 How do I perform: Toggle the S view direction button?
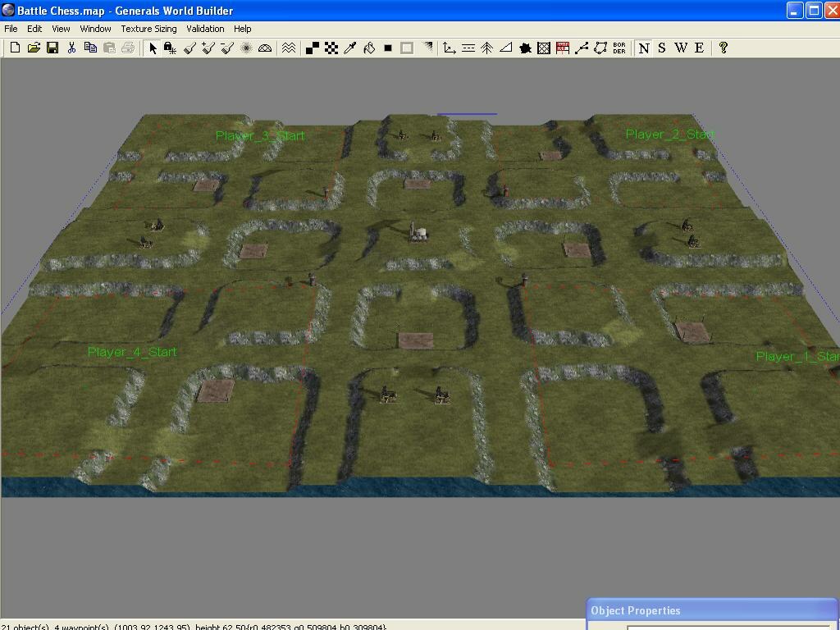click(662, 48)
